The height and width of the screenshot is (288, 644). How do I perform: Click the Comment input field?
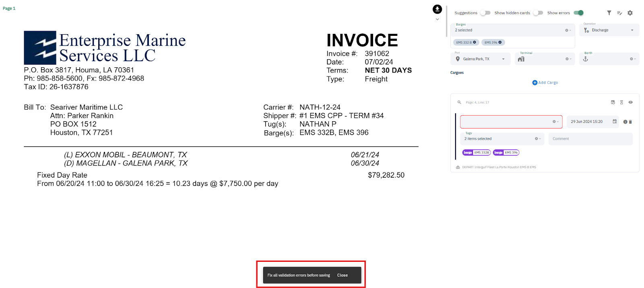[590, 139]
